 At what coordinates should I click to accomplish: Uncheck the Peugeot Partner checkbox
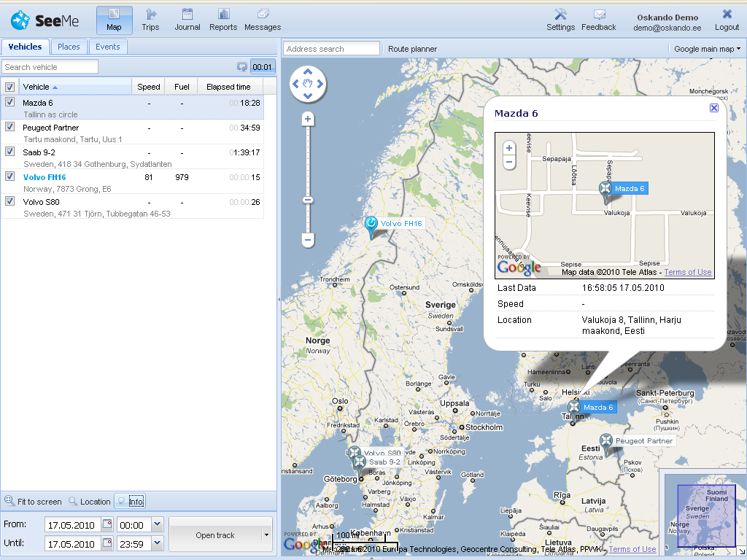(x=9, y=127)
